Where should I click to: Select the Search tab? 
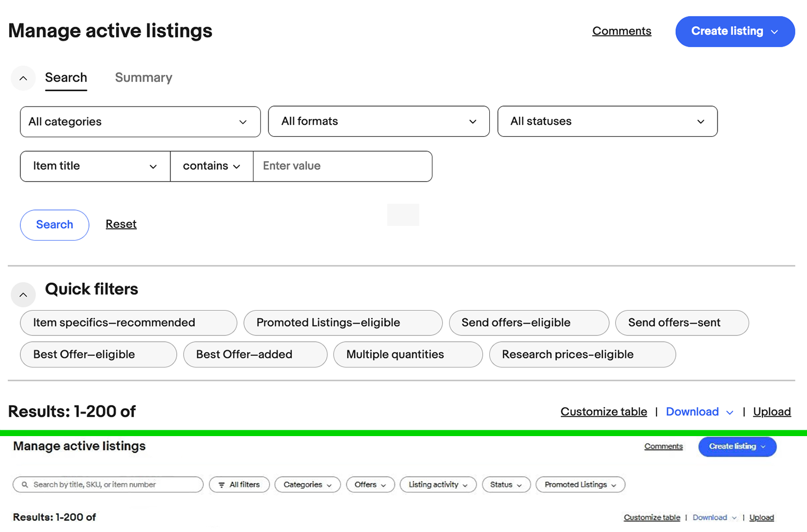tap(66, 78)
